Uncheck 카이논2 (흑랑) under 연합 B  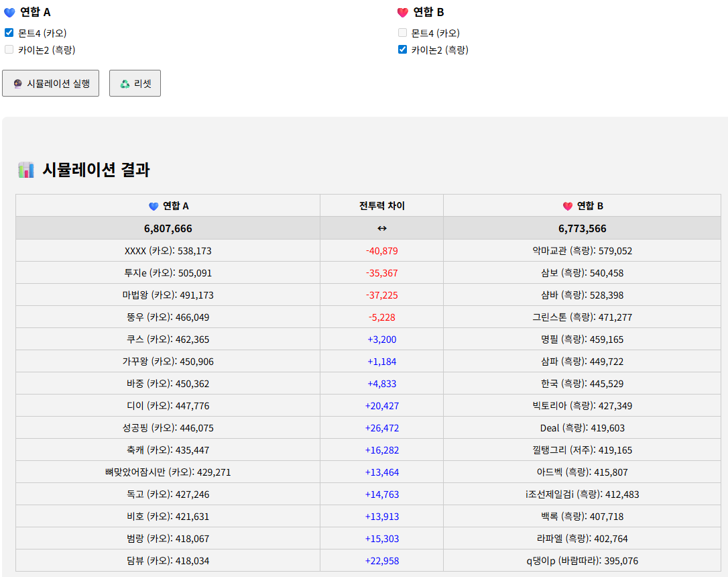(402, 49)
